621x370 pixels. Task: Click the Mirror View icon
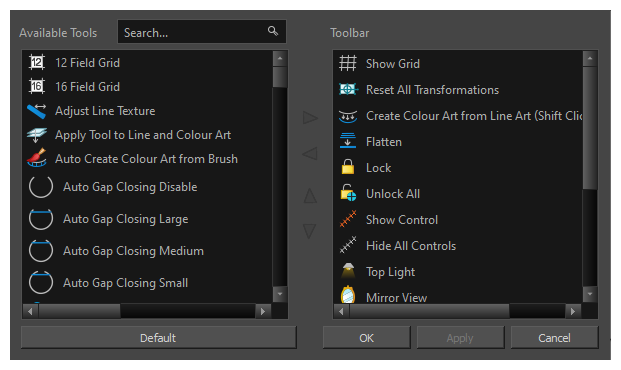click(348, 295)
